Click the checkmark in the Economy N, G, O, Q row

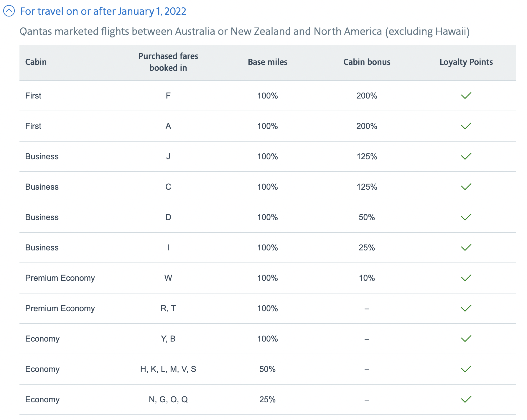coord(466,399)
